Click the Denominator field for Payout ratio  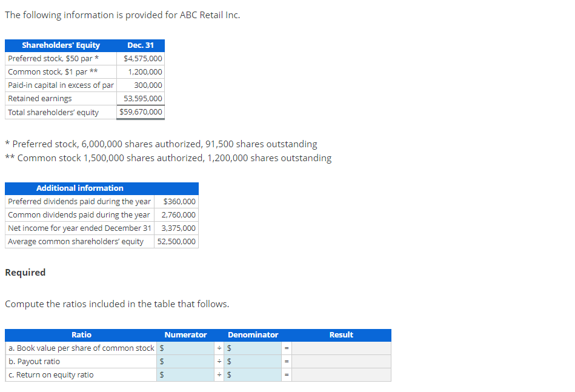[251, 361]
